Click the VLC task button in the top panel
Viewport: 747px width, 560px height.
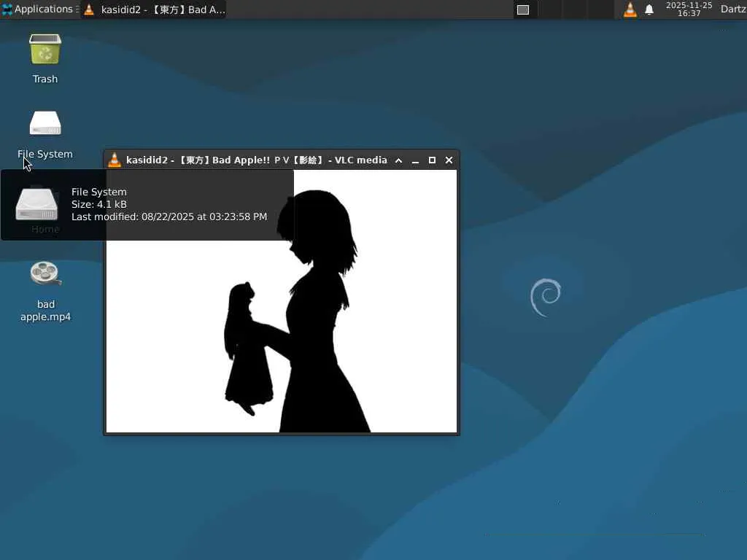pyautogui.click(x=154, y=9)
